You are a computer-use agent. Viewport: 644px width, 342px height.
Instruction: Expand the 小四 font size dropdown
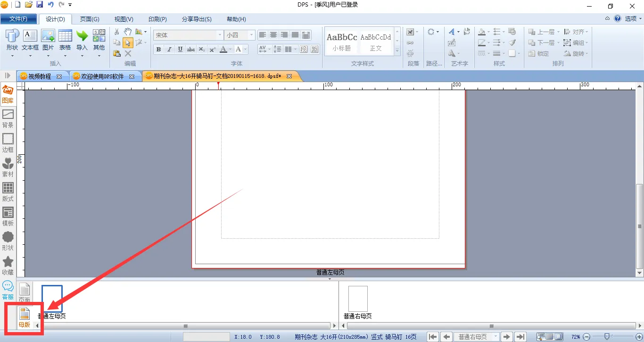[x=252, y=35]
